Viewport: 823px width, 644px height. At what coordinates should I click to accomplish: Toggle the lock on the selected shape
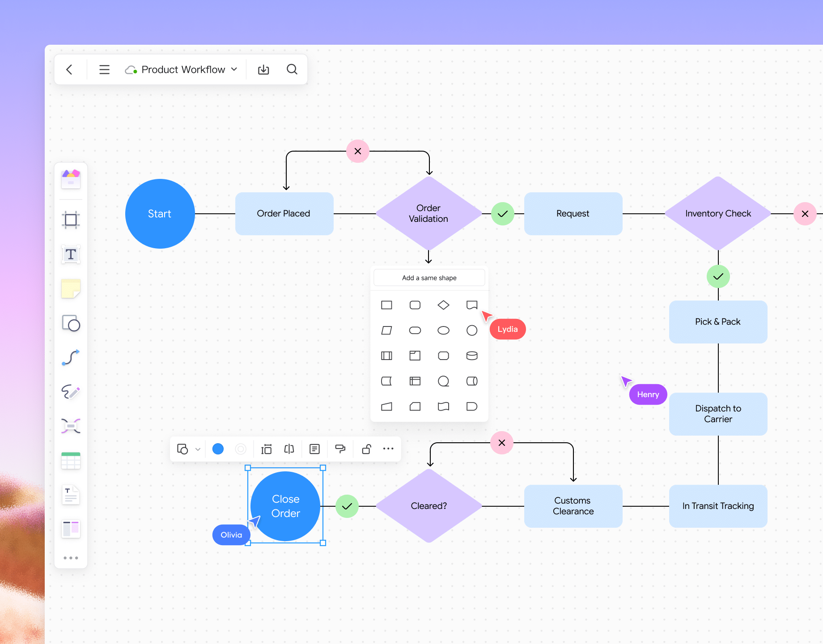click(x=366, y=449)
